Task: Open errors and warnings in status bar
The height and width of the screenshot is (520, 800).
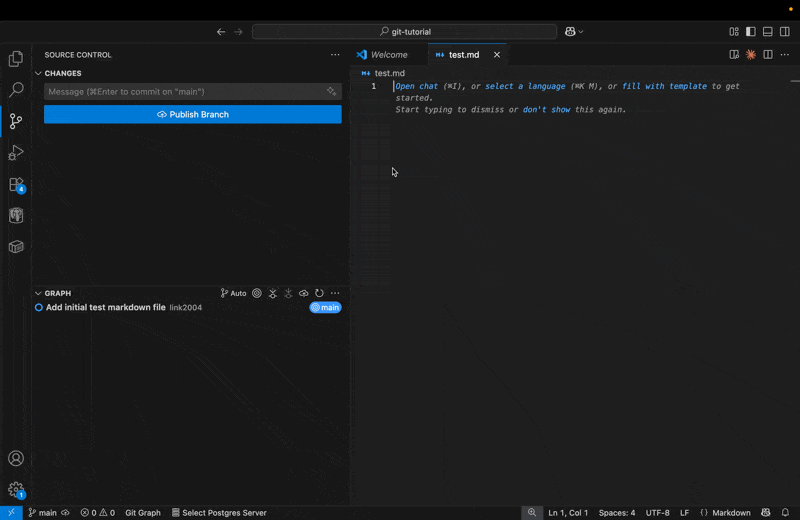Action: tap(97, 513)
